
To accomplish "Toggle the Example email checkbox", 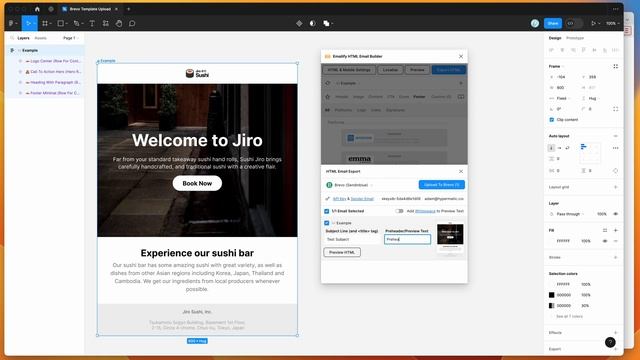I will (327, 223).
